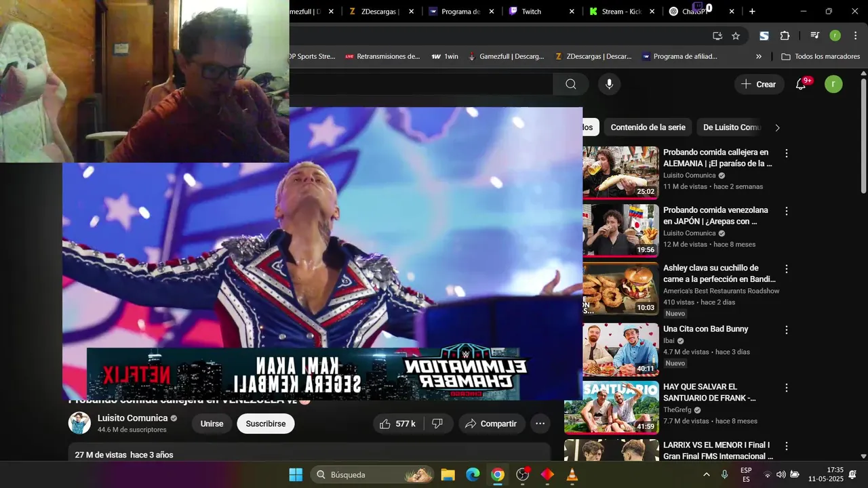868x488 pixels.
Task: Open the YouTube account avatar menu
Action: pos(833,84)
